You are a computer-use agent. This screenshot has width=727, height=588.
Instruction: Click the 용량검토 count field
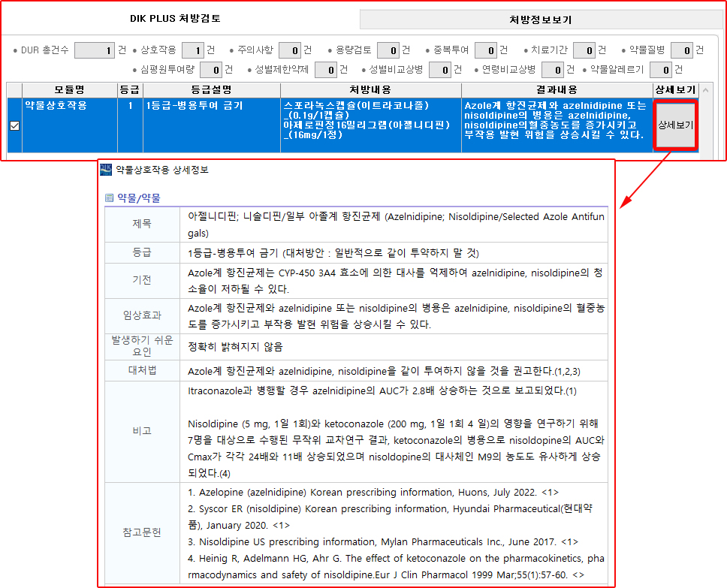[x=388, y=50]
